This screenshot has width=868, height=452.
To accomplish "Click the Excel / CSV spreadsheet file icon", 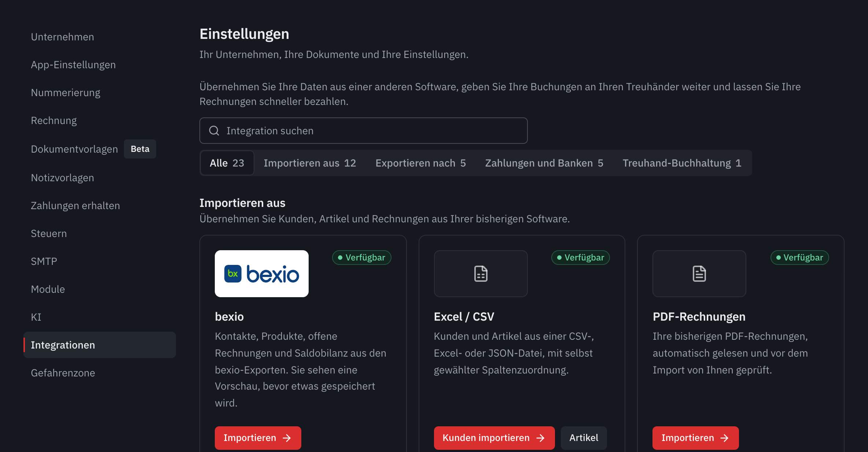I will coord(481,274).
